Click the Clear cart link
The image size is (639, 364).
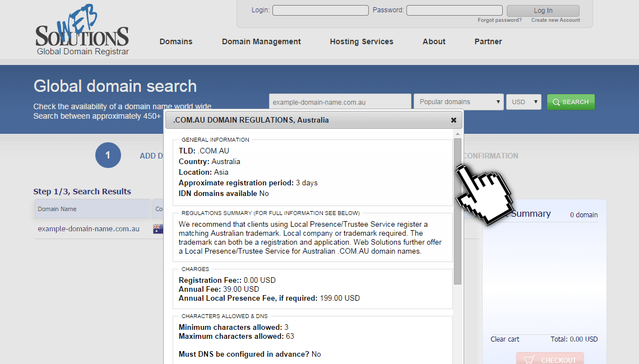pyautogui.click(x=505, y=339)
